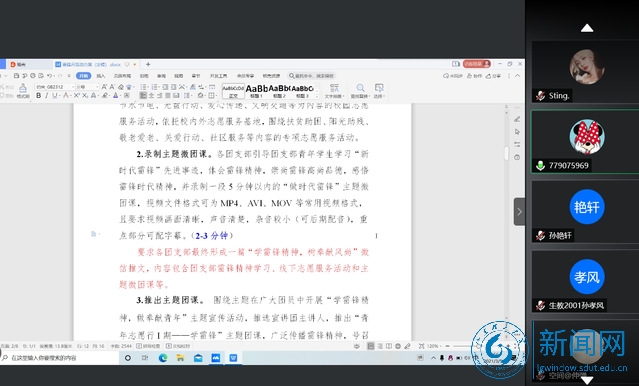Image resolution: width=639 pixels, height=386 pixels.
Task: Open the 开始 Home ribbon tab
Action: (x=84, y=76)
